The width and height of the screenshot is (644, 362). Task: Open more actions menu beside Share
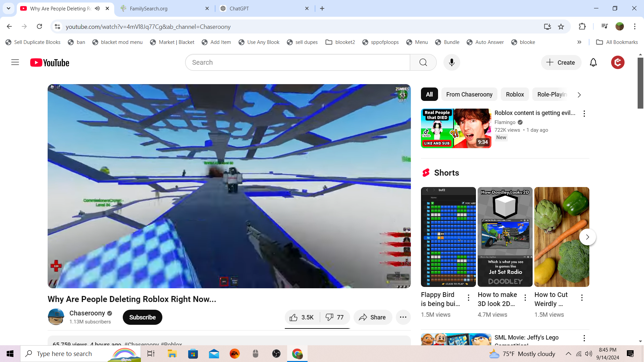tap(403, 317)
